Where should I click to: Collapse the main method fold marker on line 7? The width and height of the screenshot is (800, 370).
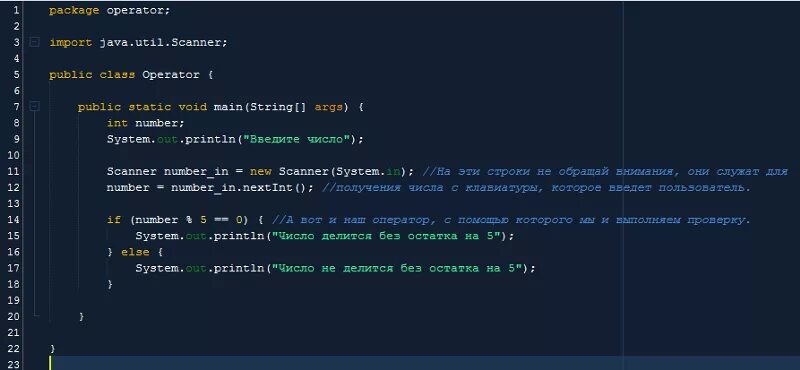coord(34,106)
